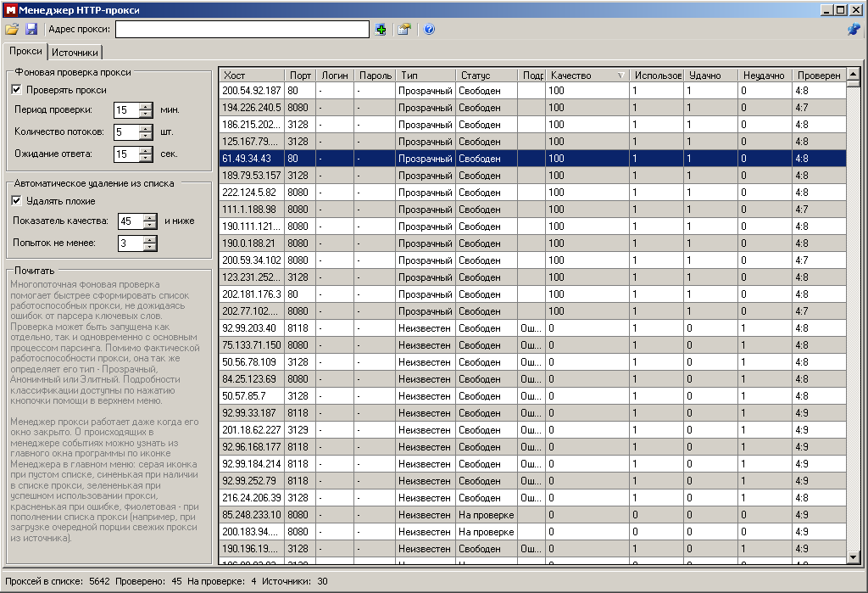Open help with the question mark icon
Viewport: 868px width, 593px height.
tap(429, 29)
